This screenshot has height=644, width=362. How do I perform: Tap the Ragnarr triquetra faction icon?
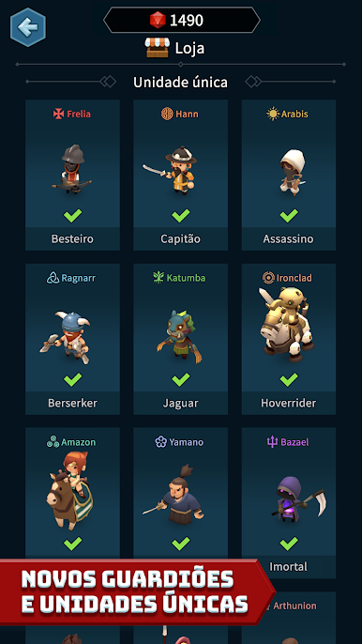(53, 278)
